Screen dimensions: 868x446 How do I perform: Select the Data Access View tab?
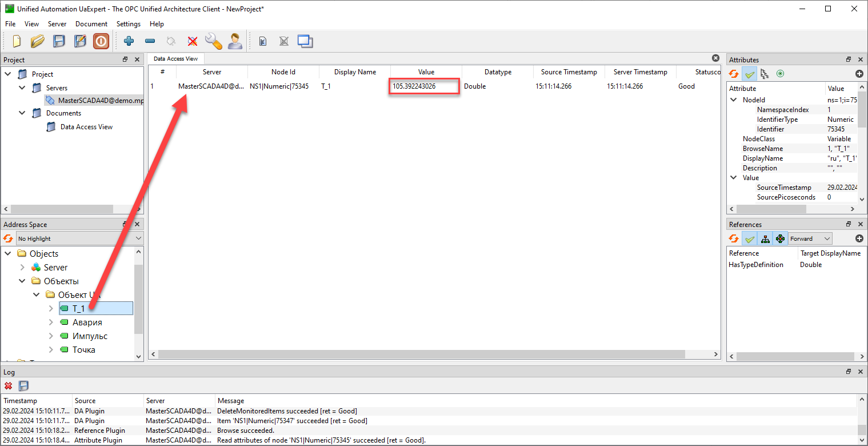click(x=175, y=58)
